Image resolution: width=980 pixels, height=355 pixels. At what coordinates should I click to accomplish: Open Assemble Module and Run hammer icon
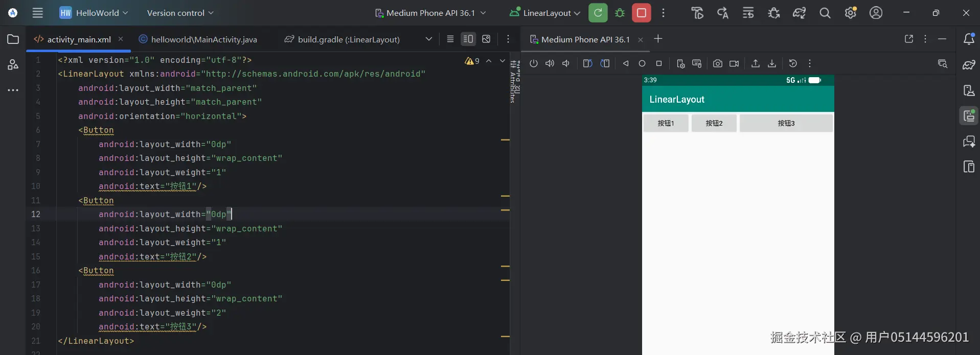(x=697, y=13)
